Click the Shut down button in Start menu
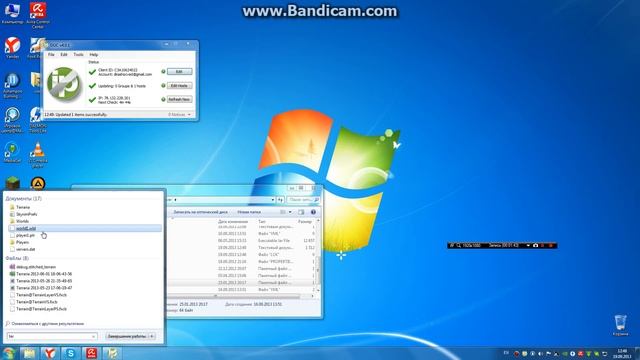 [x=127, y=336]
